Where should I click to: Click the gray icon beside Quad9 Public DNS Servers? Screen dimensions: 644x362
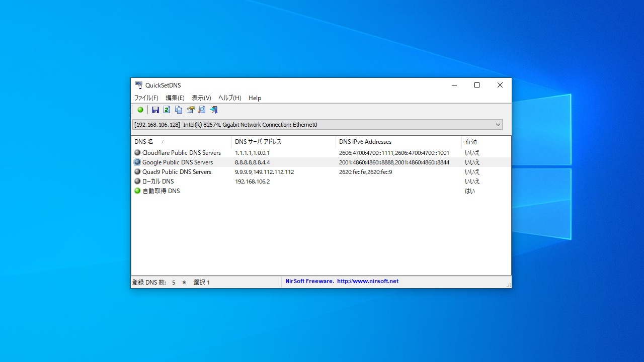137,171
